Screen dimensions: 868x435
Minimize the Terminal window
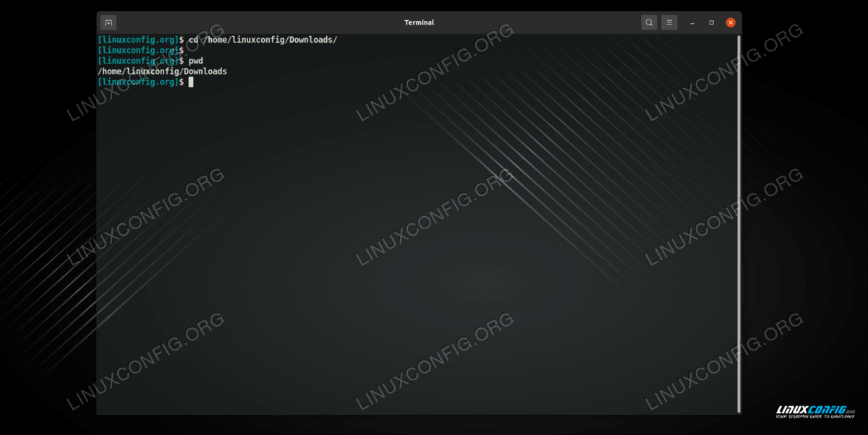(x=692, y=22)
